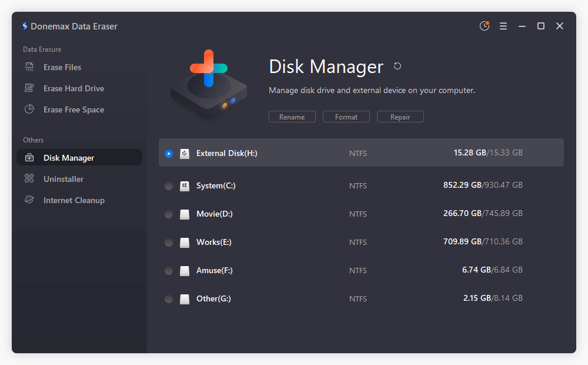Image resolution: width=588 pixels, height=365 pixels.
Task: Click the Donemax Data Eraser logo icon
Action: (25, 26)
